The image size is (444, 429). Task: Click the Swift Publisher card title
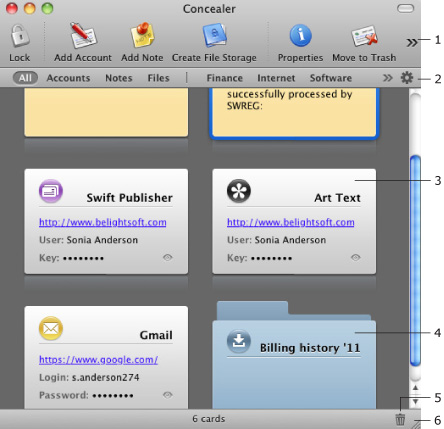130,198
